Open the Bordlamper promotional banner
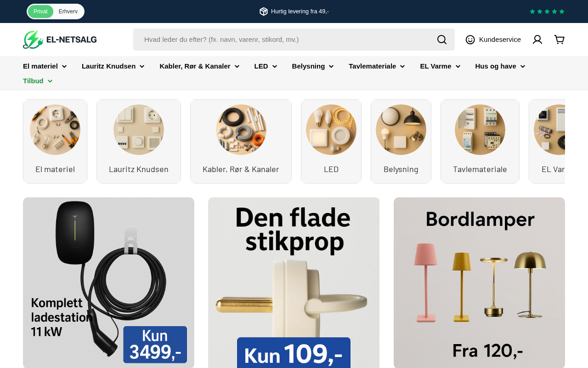Viewport: 588px width, 368px height. 479,282
